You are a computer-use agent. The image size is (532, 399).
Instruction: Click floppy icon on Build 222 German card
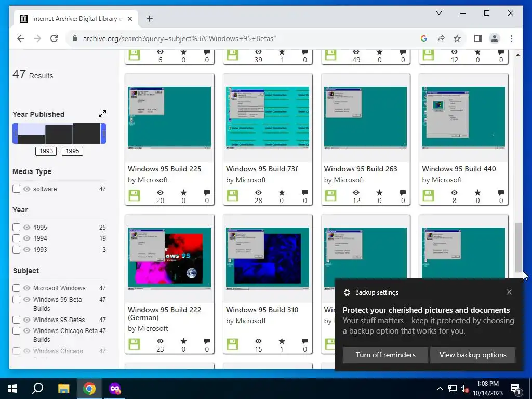(x=135, y=344)
